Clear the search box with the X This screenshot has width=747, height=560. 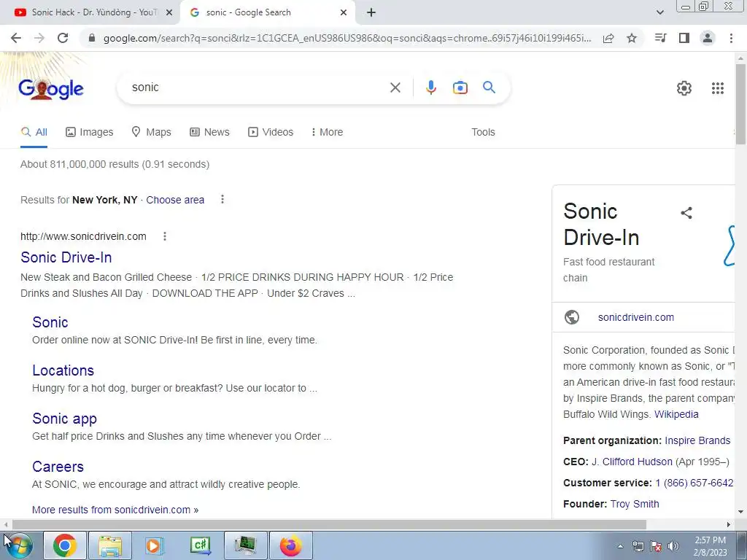pyautogui.click(x=395, y=87)
